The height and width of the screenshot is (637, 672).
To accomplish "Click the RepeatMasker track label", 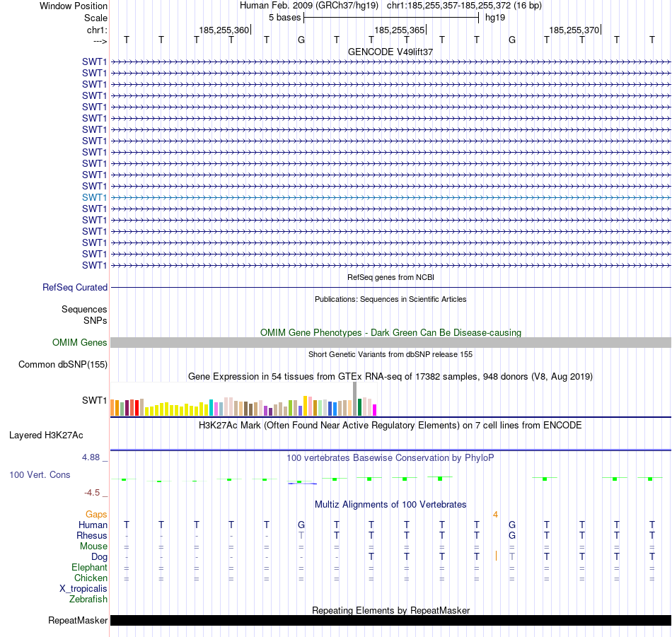I will click(x=78, y=620).
